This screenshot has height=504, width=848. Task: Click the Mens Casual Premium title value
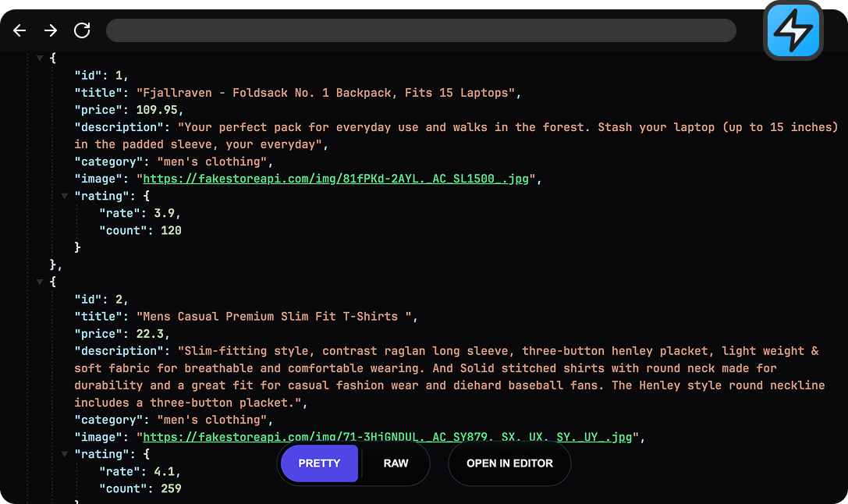277,317
